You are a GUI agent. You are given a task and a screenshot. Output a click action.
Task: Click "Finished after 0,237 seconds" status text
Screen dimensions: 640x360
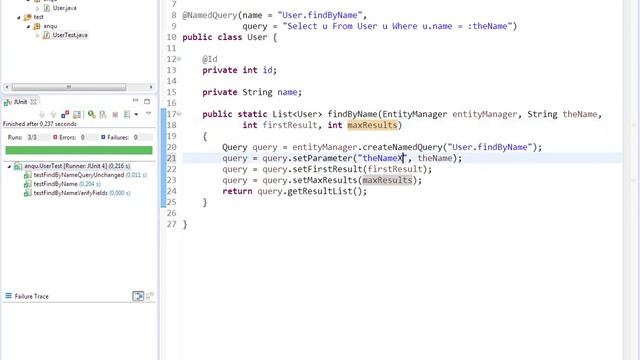[x=40, y=124]
